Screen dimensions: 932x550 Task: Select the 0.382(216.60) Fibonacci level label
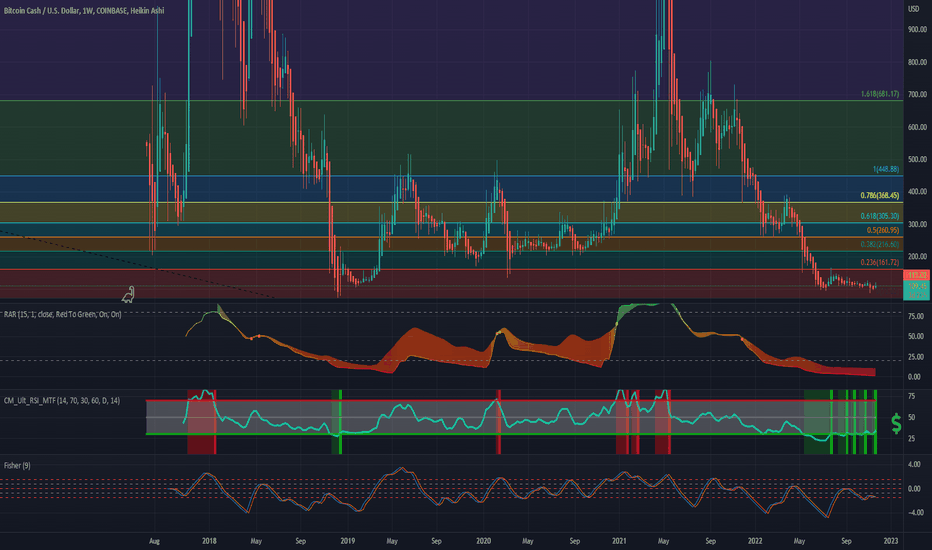[880, 244]
